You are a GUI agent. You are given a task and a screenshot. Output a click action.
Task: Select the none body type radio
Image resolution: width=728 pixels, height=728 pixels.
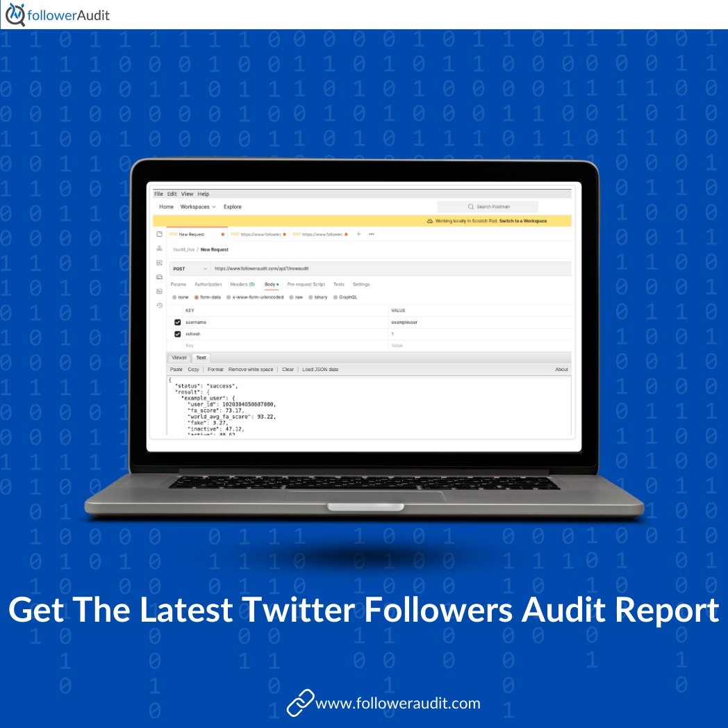point(174,297)
